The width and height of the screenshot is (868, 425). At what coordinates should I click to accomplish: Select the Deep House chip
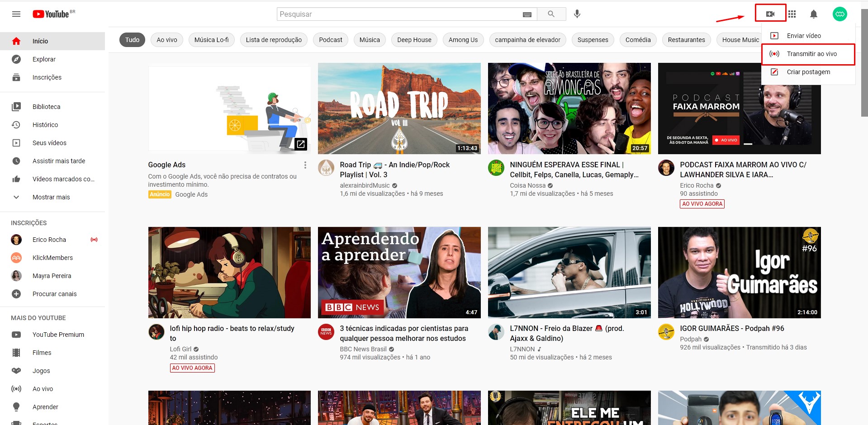point(414,40)
